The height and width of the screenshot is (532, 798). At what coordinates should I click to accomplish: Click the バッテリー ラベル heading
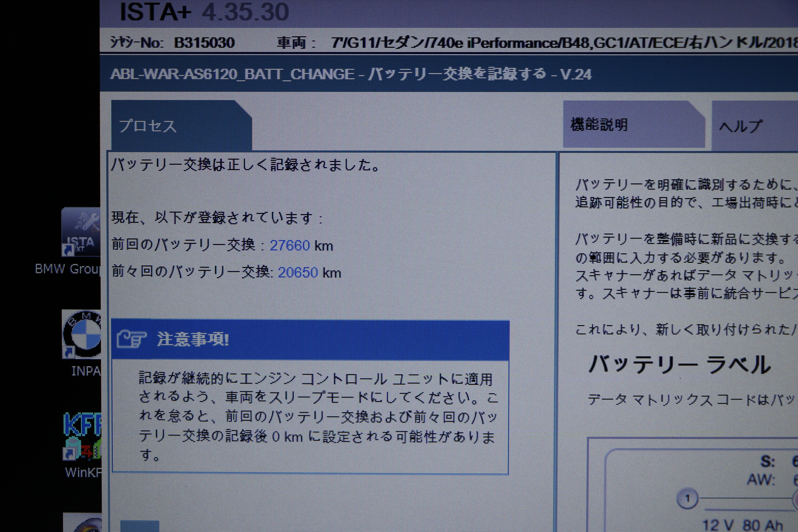click(x=680, y=365)
